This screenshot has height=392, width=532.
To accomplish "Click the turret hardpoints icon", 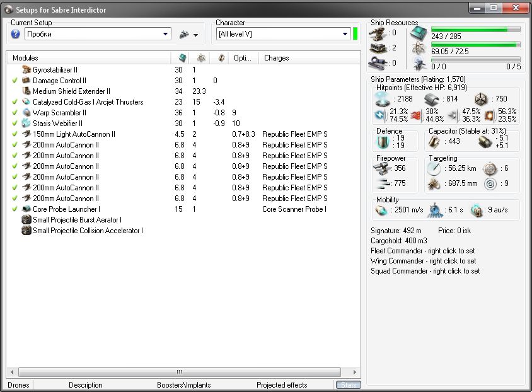I will point(377,33).
